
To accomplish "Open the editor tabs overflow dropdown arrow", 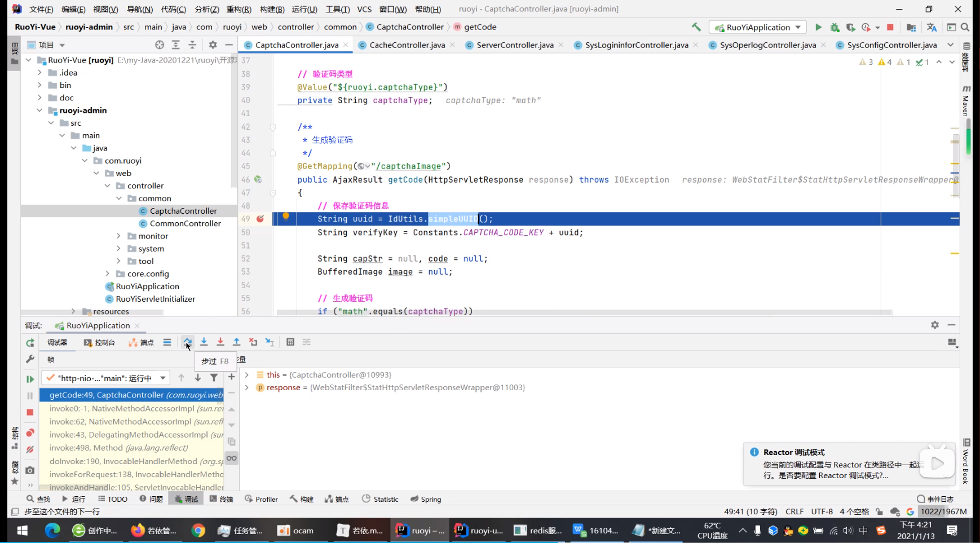I will pyautogui.click(x=951, y=45).
